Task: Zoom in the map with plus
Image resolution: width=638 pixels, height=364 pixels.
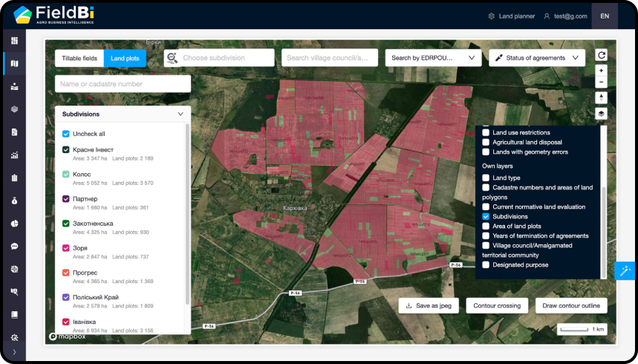Action: 602,71
